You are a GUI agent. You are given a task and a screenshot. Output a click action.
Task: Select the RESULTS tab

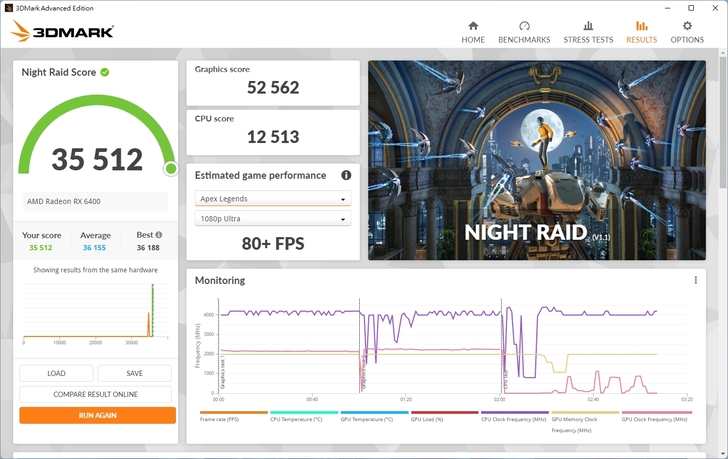pos(641,32)
